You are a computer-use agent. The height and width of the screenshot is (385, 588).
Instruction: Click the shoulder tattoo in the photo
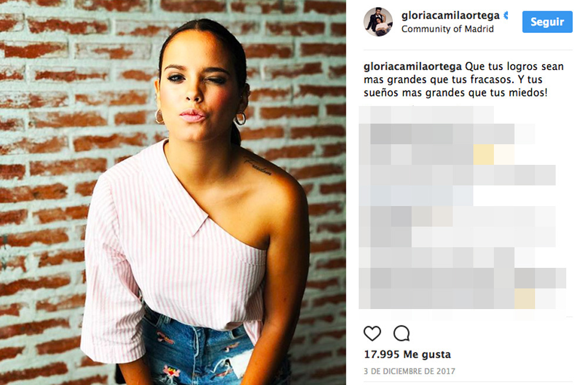[258, 167]
